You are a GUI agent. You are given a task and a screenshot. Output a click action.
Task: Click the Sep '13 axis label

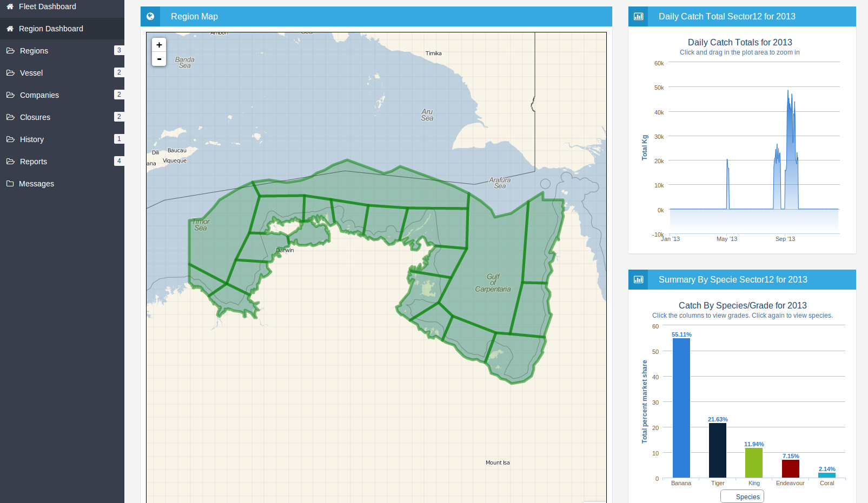(x=785, y=239)
